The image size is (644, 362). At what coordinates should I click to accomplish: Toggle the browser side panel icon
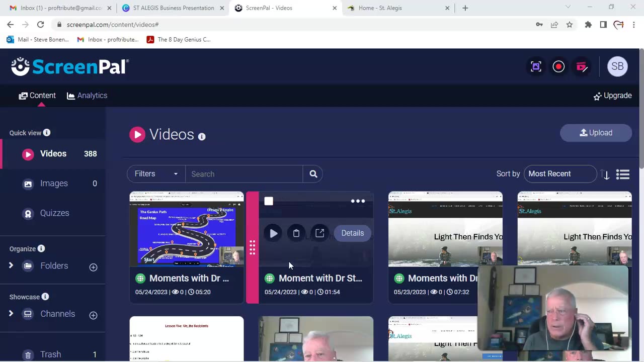pos(603,25)
